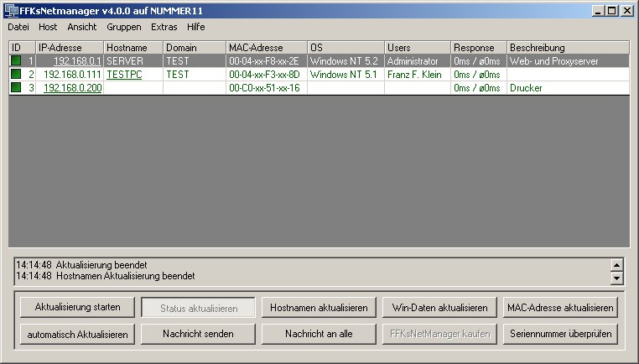Sort by MAC-Adresse column header
Screen dimensions: 639x364
click(267, 47)
